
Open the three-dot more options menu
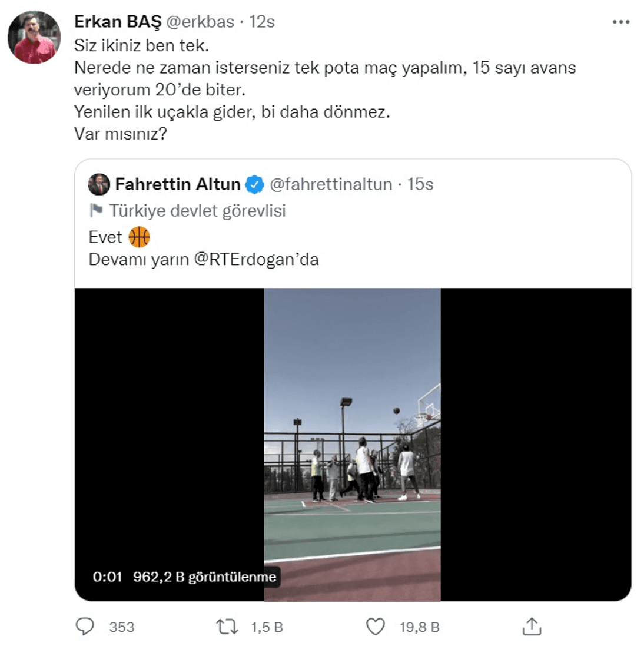click(x=620, y=22)
